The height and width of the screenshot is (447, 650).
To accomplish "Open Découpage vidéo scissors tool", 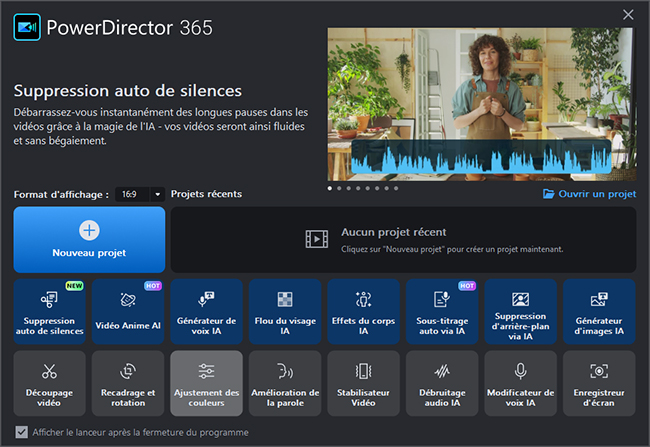I will (x=49, y=383).
